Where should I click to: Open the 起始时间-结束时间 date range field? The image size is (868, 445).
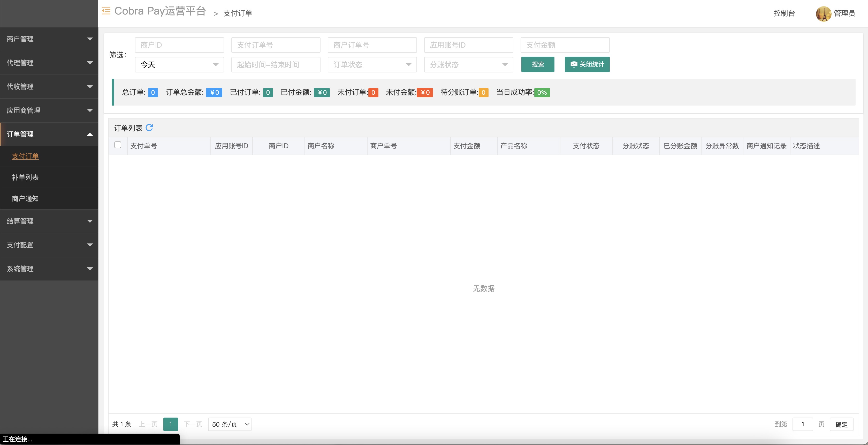pos(276,64)
